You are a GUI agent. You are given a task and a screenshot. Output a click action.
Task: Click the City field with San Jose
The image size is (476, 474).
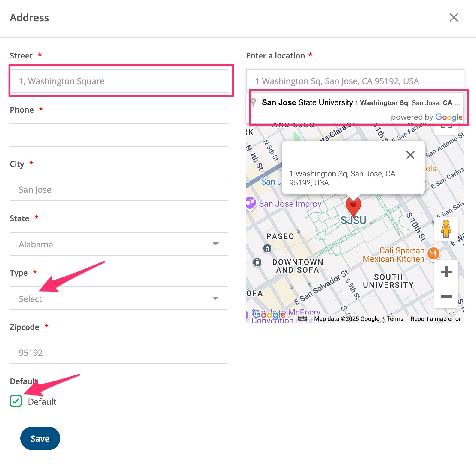tap(119, 189)
